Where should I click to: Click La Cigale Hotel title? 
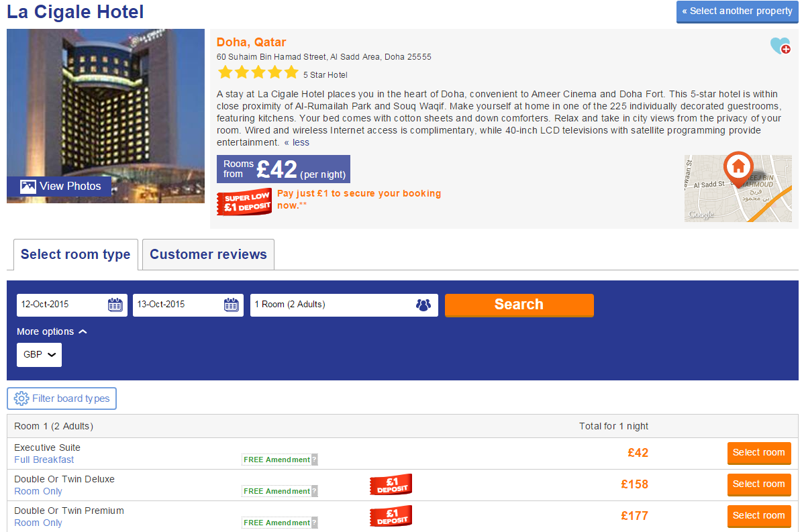click(75, 12)
